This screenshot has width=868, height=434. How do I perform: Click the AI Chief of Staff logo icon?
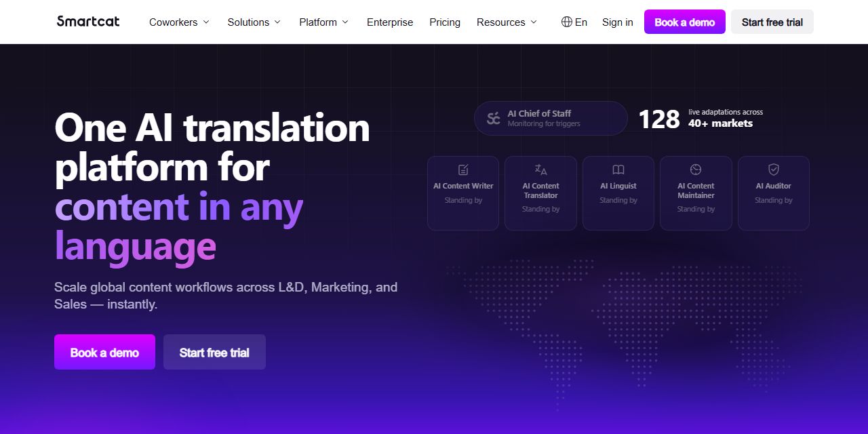point(494,118)
